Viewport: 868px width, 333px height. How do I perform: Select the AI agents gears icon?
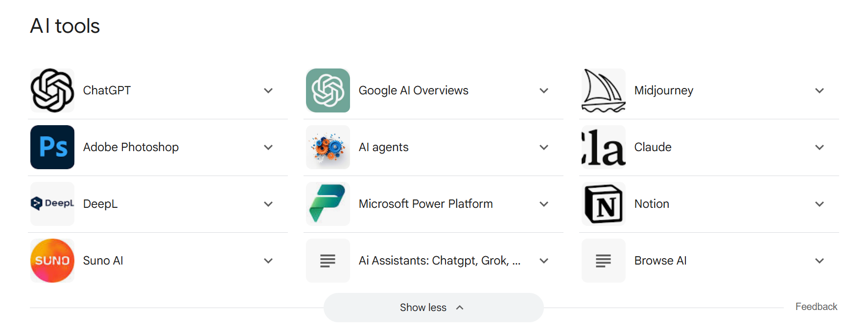[x=328, y=147]
